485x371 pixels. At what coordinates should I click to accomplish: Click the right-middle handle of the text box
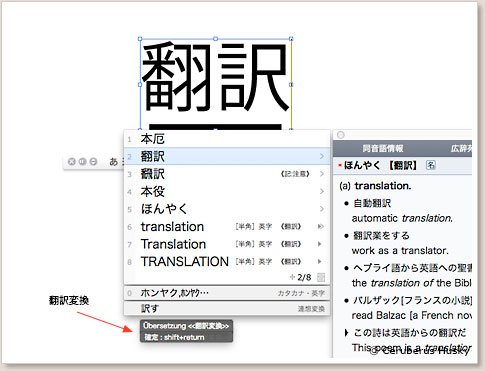coord(291,85)
